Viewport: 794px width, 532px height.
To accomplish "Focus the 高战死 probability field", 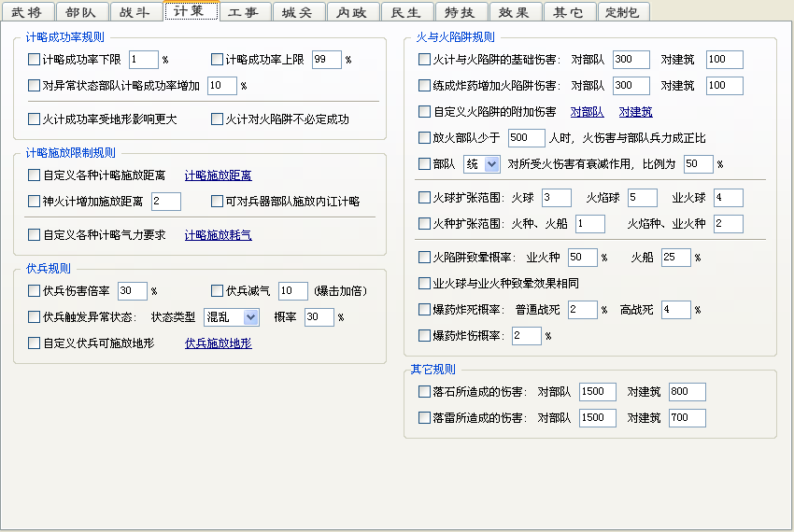I will click(x=676, y=310).
